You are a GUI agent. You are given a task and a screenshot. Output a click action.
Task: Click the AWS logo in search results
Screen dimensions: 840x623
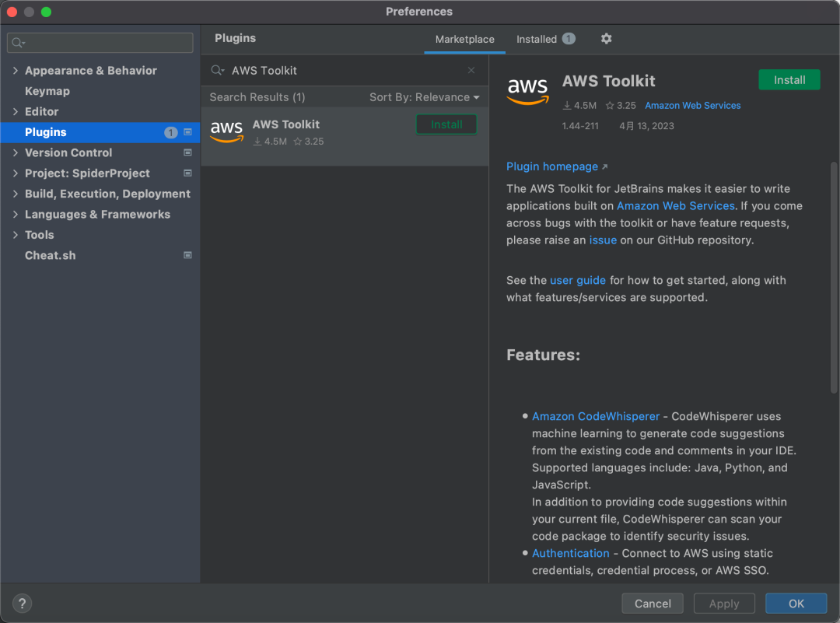[226, 132]
